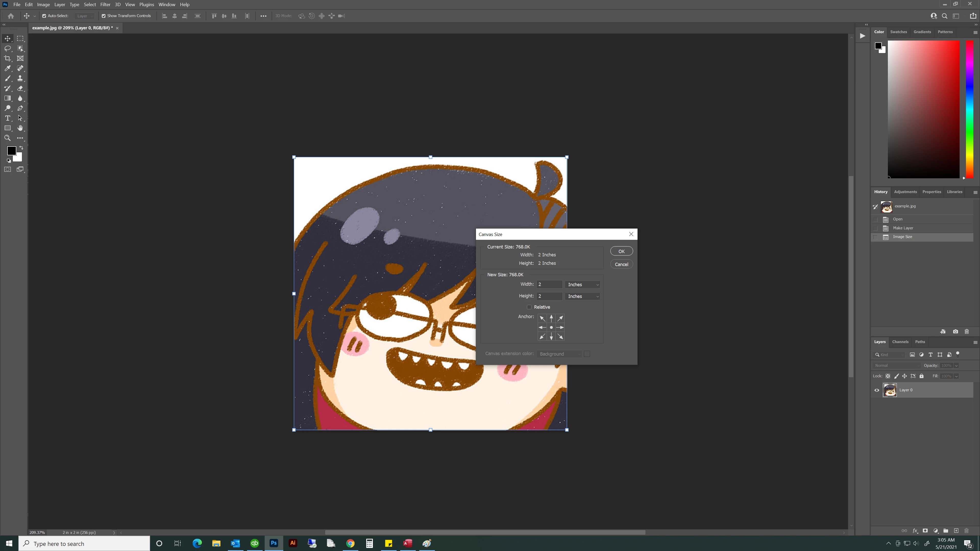Select the Zoom tool in toolbar
980x551 pixels.
[8, 138]
